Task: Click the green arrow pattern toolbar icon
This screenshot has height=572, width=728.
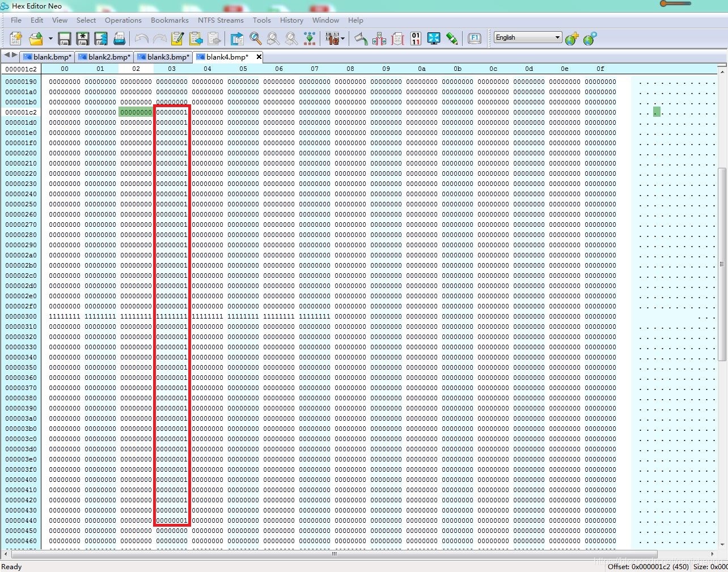Action: point(310,39)
